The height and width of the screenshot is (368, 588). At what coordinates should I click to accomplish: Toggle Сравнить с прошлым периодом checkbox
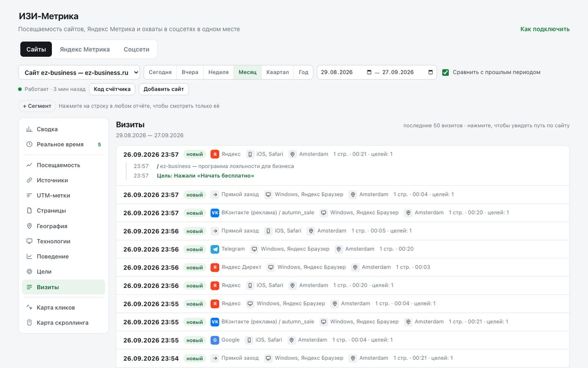[x=445, y=72]
